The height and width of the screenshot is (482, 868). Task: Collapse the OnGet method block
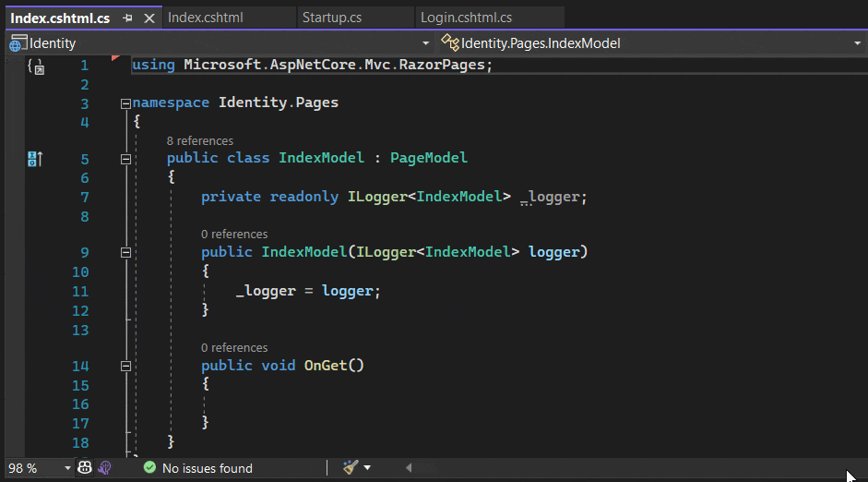pyautogui.click(x=125, y=367)
